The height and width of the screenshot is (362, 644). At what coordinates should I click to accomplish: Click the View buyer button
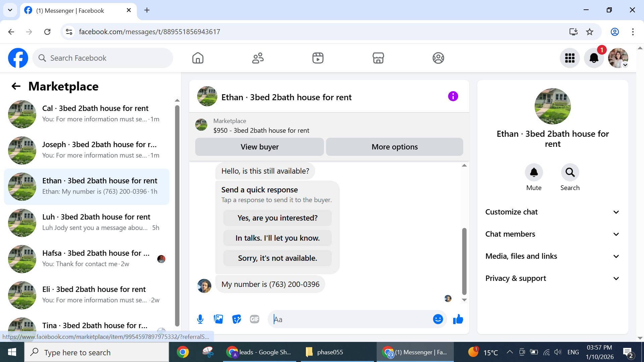[x=259, y=147]
